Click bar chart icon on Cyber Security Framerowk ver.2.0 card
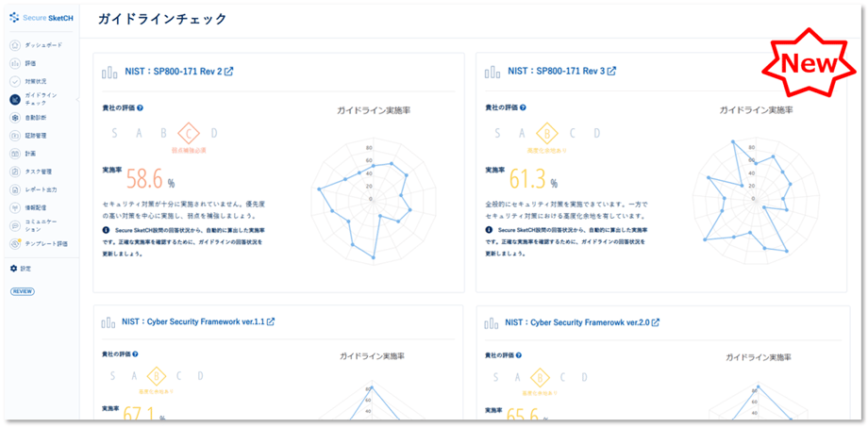The height and width of the screenshot is (427, 868). click(492, 323)
